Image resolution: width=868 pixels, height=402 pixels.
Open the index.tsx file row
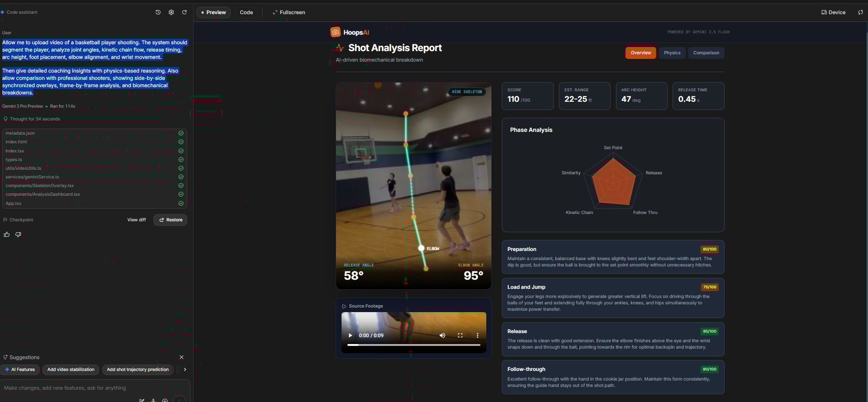pos(95,151)
